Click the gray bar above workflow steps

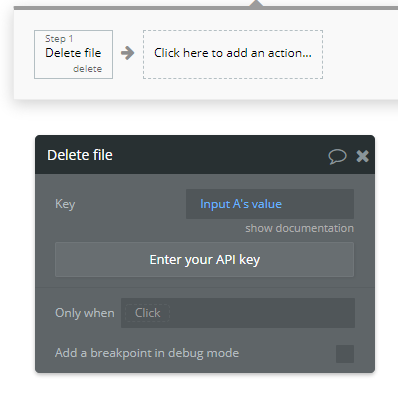(x=206, y=7)
